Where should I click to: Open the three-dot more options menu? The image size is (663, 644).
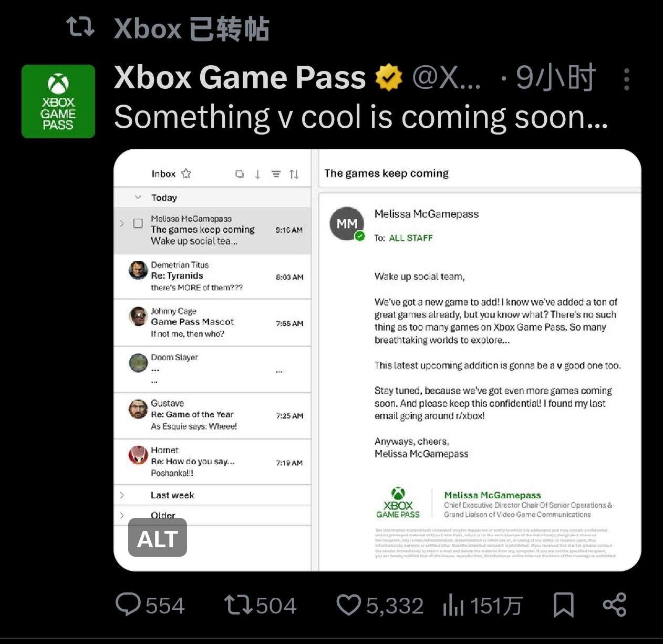tap(626, 79)
